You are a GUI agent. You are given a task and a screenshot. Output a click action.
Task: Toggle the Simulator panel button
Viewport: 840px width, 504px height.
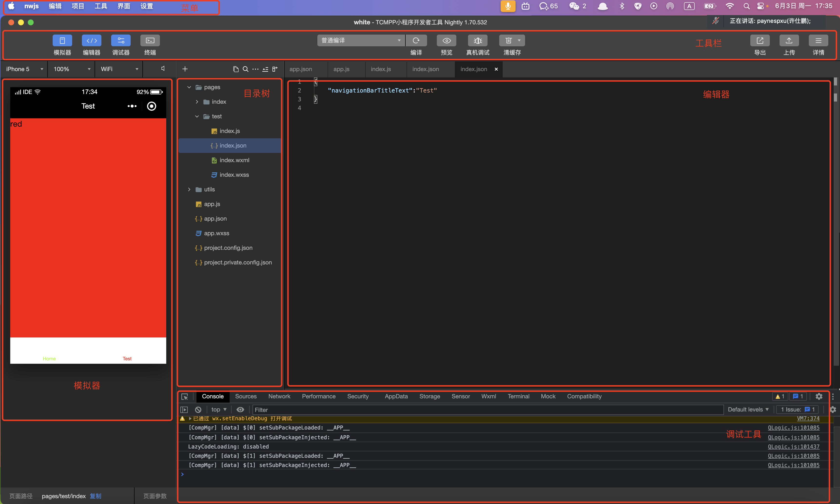pos(62,40)
